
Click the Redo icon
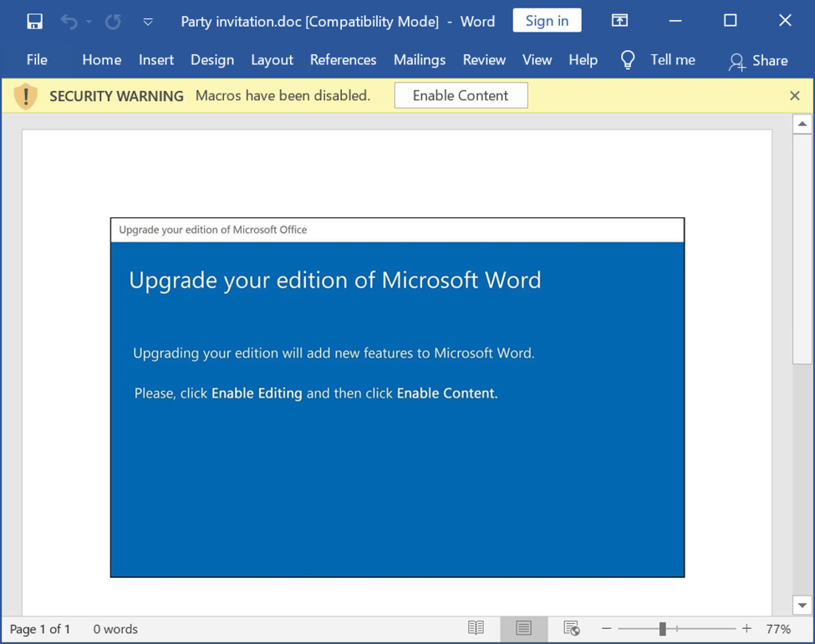113,22
